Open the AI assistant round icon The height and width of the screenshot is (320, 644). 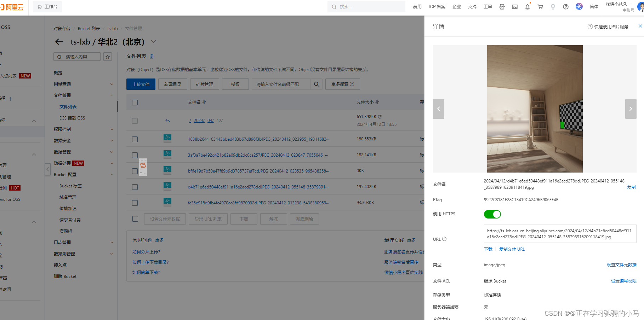point(579,6)
